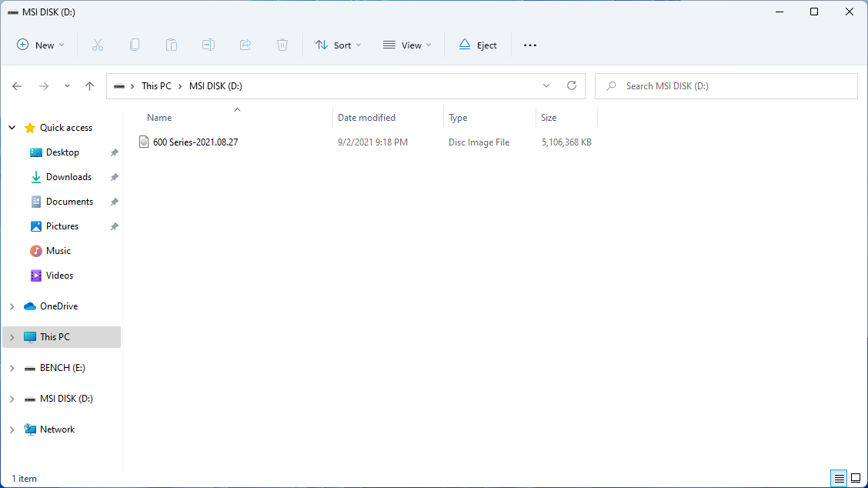Sort by the Name column header
This screenshot has width=868, height=488.
click(159, 118)
